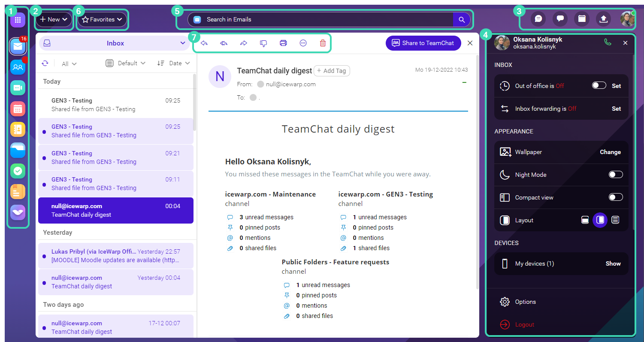Open the Contacts sidebar icon

click(18, 129)
